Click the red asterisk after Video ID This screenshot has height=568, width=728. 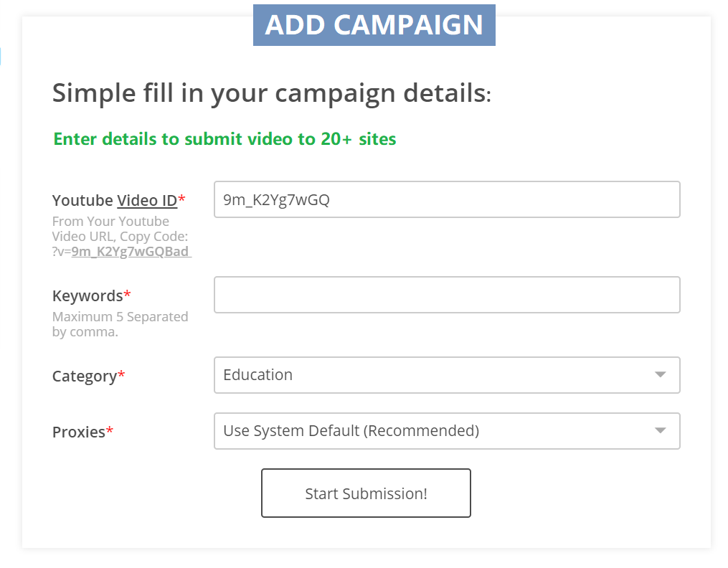pos(181,199)
